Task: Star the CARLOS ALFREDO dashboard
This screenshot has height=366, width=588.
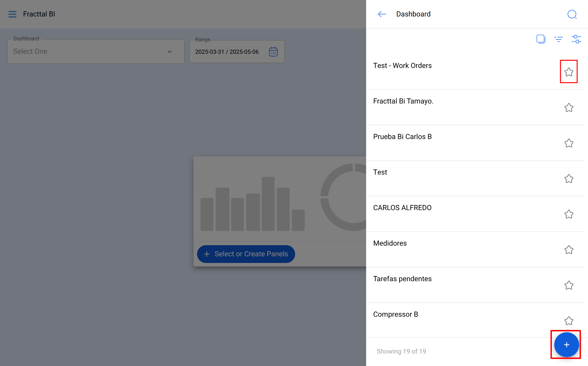Action: click(569, 214)
